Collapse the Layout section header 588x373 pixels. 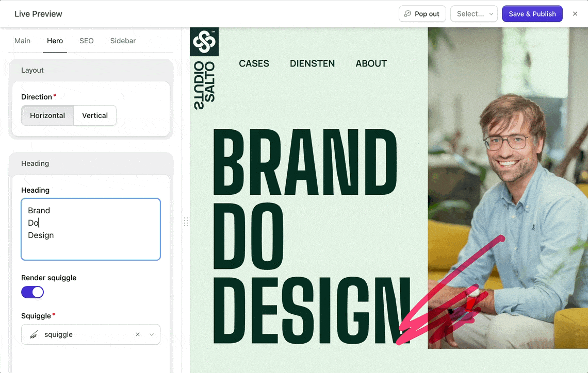point(91,70)
